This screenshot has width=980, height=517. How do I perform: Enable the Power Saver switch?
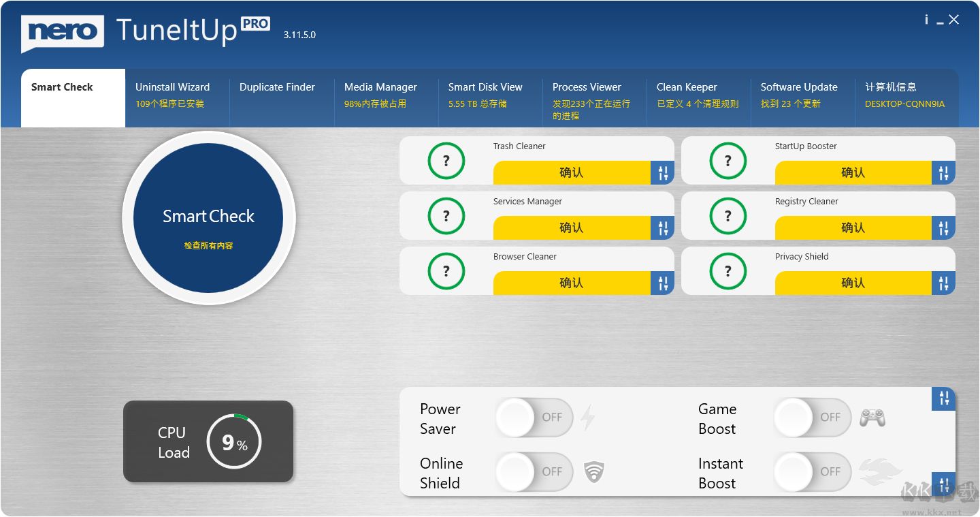(534, 417)
